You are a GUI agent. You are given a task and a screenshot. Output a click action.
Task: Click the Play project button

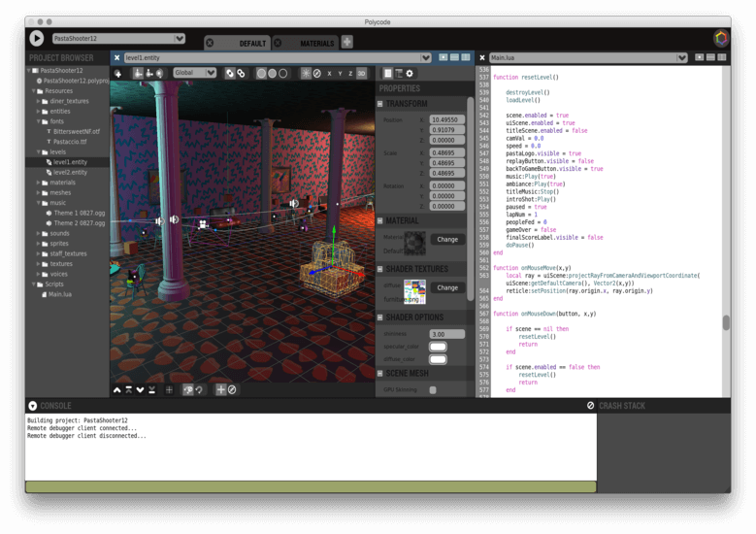tap(37, 39)
